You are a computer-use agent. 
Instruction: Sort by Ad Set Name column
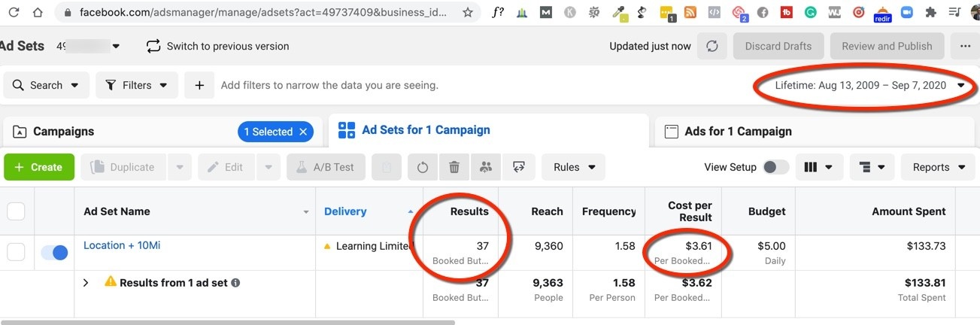coord(117,211)
